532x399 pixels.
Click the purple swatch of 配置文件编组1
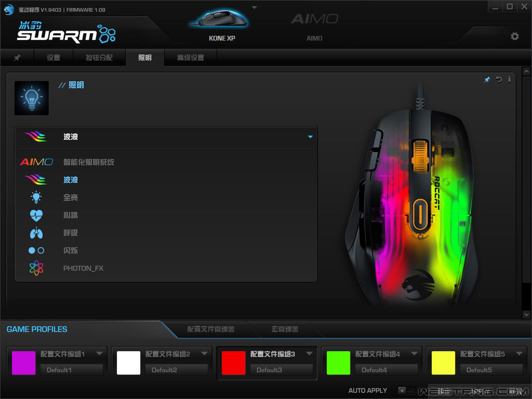click(24, 363)
